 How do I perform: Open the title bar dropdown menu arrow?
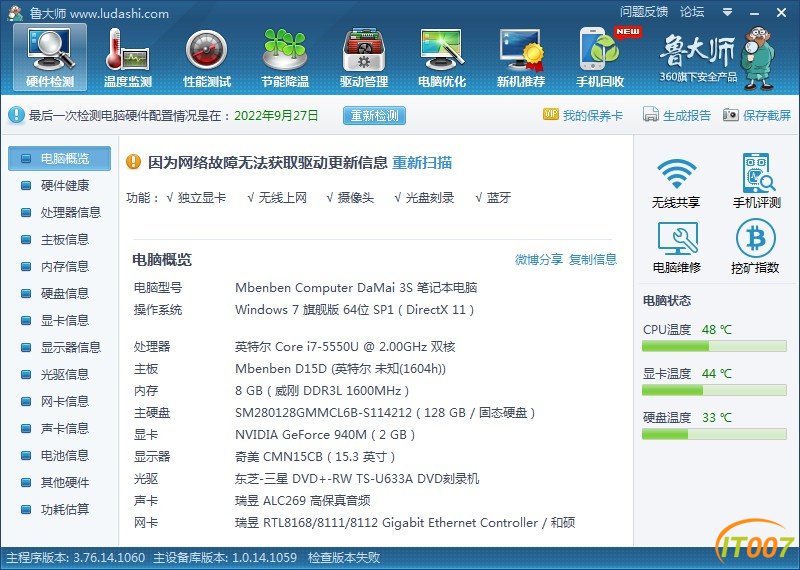click(x=727, y=12)
